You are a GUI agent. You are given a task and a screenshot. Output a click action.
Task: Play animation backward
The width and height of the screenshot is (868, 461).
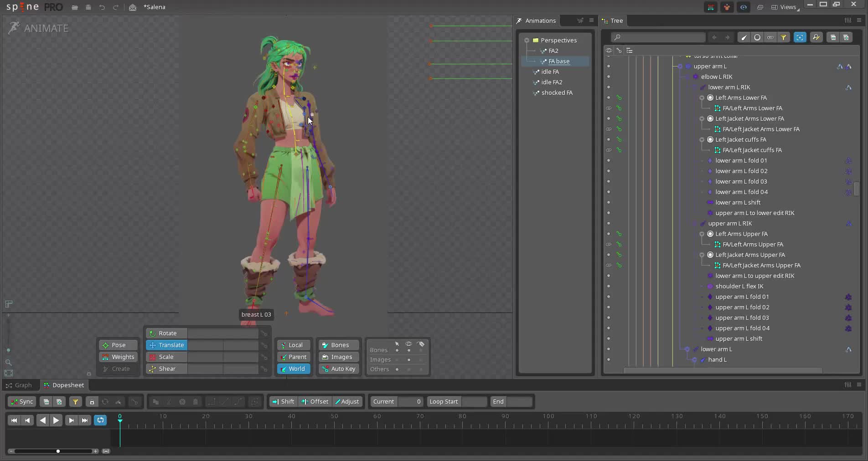click(42, 420)
